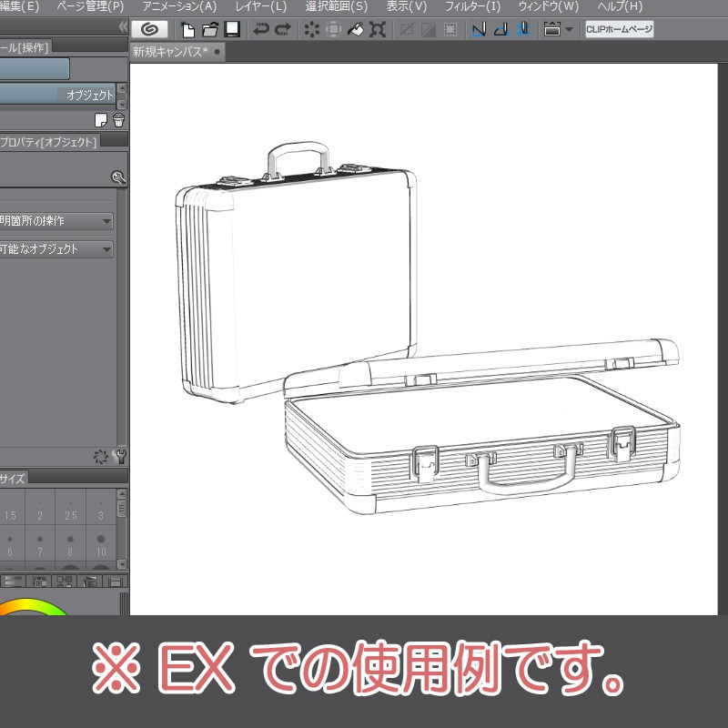Undo using the left arrow toolbar icon
728x728 pixels.
(261, 28)
